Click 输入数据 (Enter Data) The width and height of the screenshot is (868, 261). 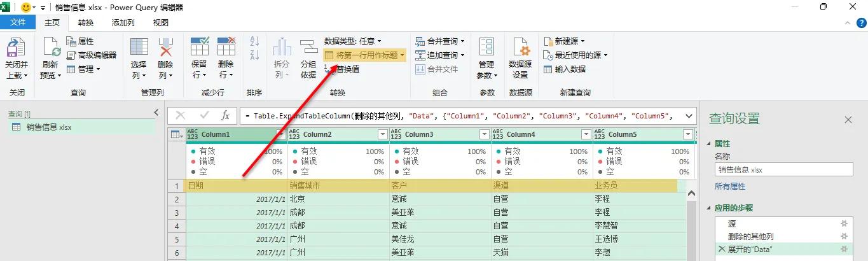coord(565,69)
